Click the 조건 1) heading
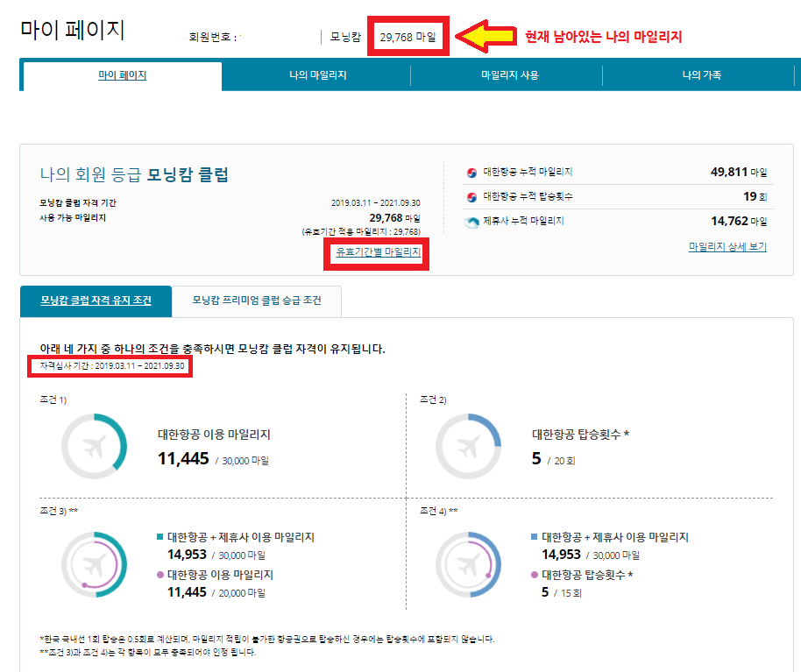The width and height of the screenshot is (801, 672). [53, 400]
